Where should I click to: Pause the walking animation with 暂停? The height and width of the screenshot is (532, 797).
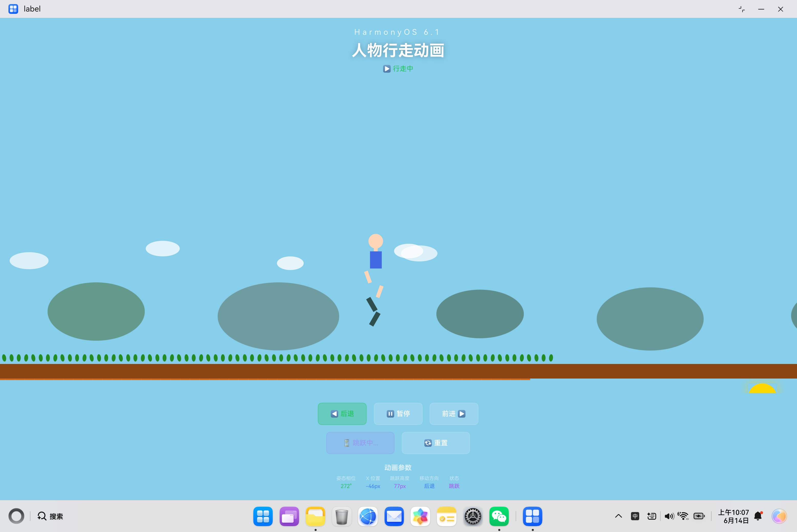tap(398, 414)
